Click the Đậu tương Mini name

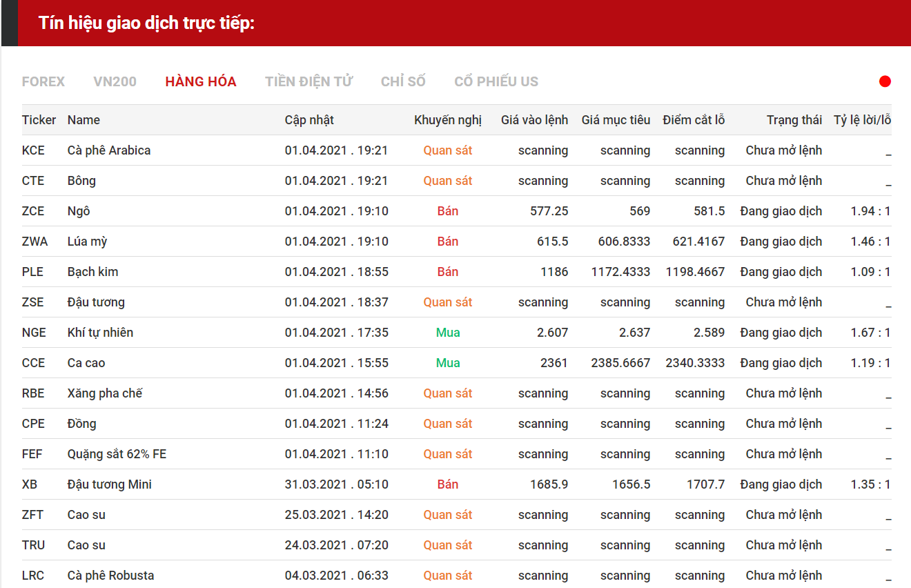110,484
